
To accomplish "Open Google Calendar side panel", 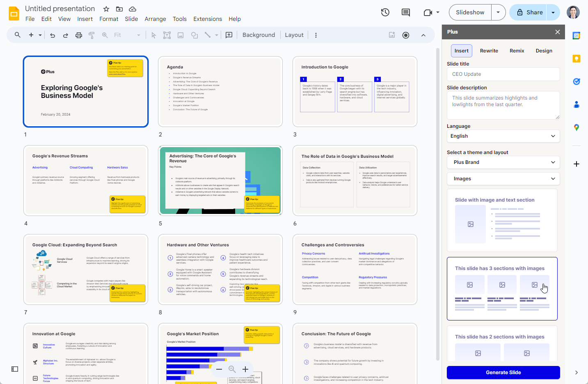I will [x=577, y=36].
